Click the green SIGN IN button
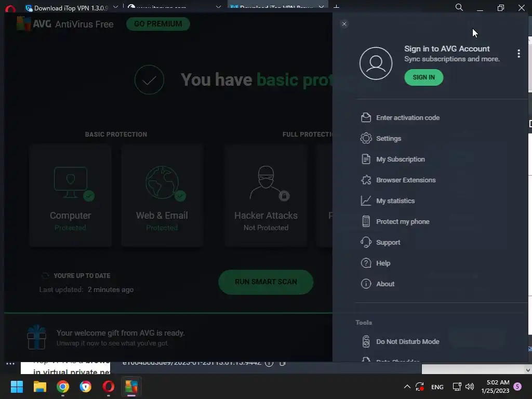The height and width of the screenshot is (399, 532). [x=424, y=77]
